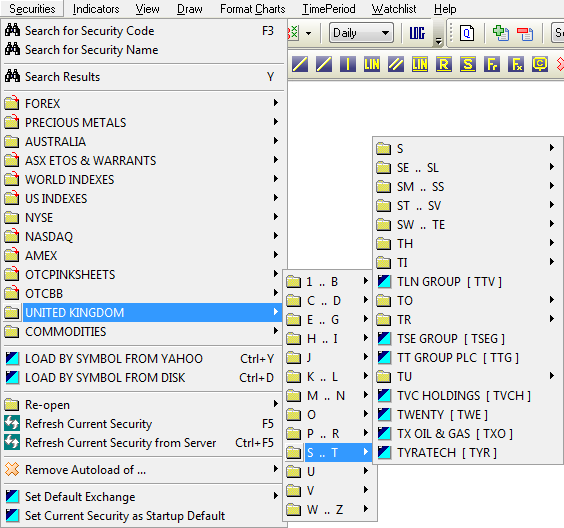564x528 pixels.
Task: Select the Fx Fibonacci tool icon
Action: click(516, 64)
